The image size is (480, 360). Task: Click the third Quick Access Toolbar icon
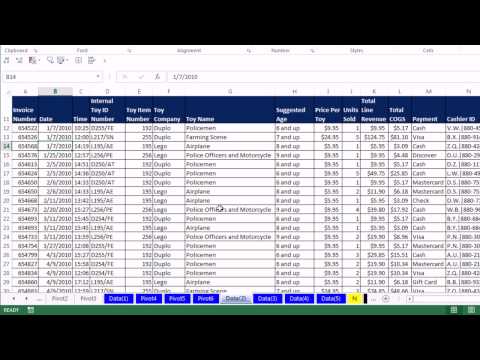point(33,60)
